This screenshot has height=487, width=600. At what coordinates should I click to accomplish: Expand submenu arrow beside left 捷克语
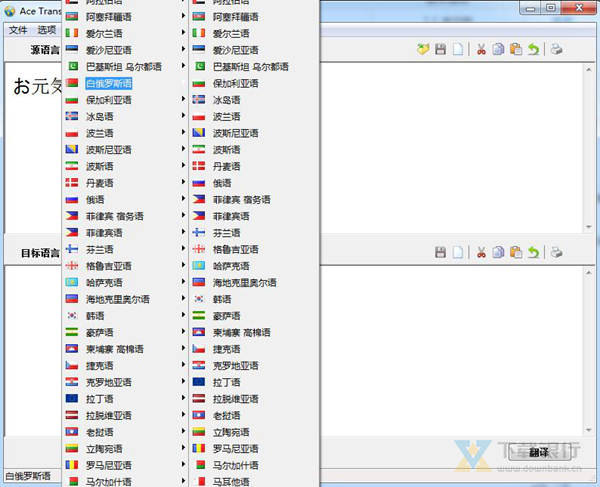183,365
